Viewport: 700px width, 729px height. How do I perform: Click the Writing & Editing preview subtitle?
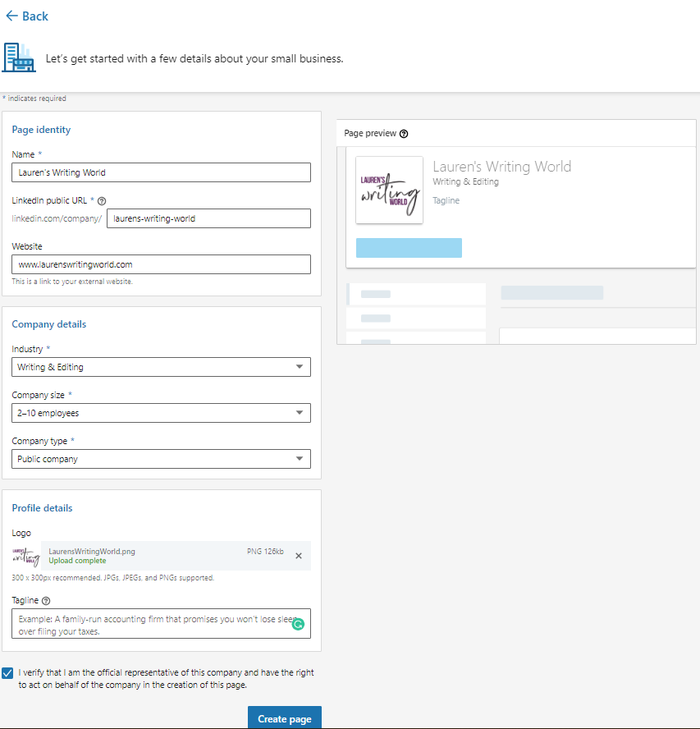[x=466, y=181]
